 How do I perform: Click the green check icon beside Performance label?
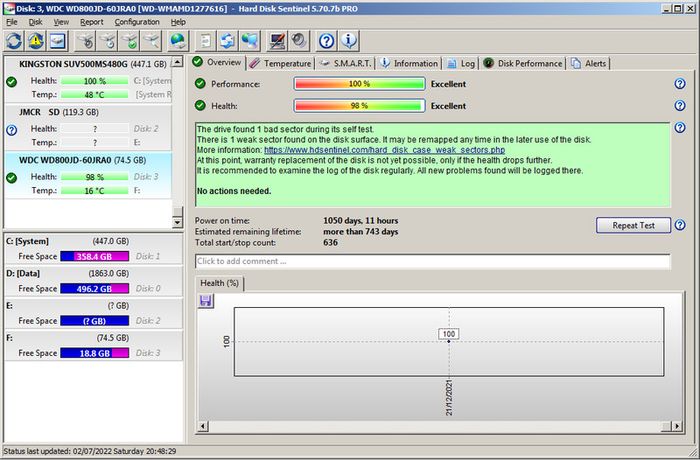tap(200, 84)
